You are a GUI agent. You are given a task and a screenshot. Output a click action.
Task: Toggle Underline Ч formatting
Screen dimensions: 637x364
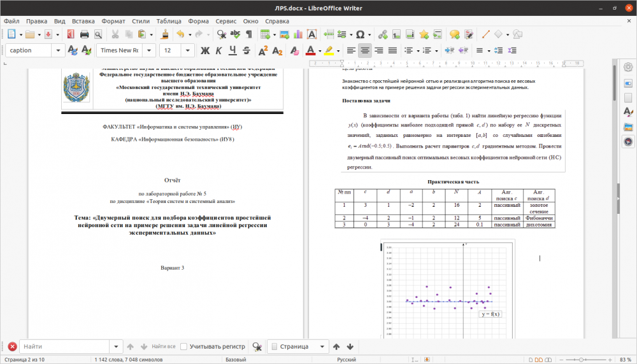233,50
